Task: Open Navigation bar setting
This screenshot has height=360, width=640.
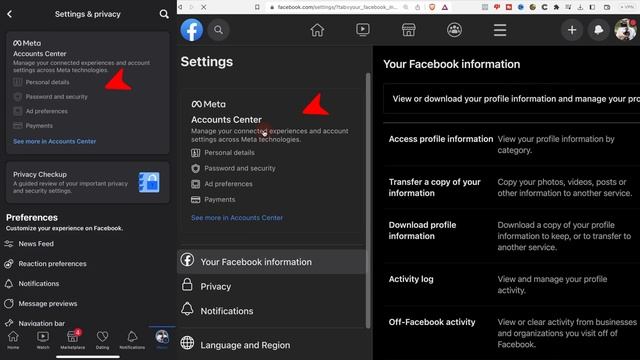Action: [35, 323]
